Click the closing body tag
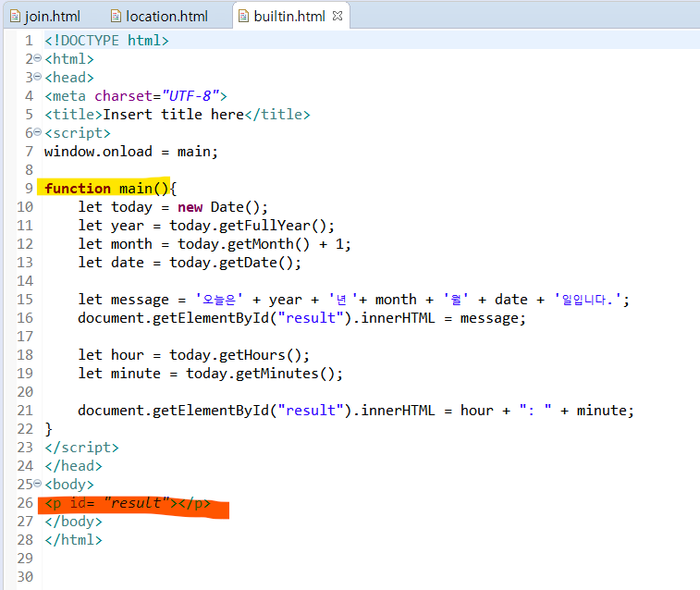Image resolution: width=700 pixels, height=590 pixels. pos(73,522)
